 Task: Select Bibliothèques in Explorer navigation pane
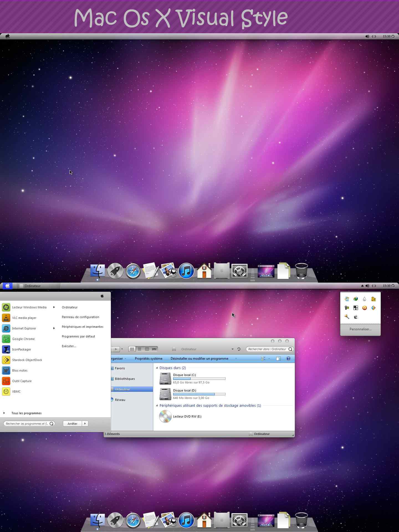coord(125,379)
